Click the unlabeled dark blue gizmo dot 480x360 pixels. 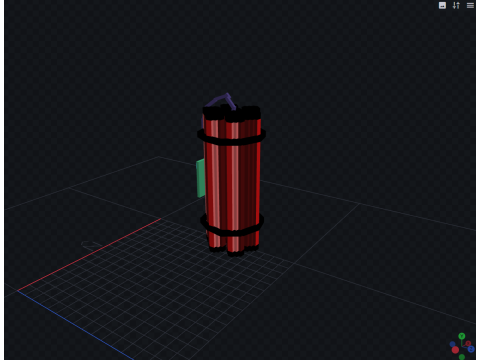(x=452, y=344)
